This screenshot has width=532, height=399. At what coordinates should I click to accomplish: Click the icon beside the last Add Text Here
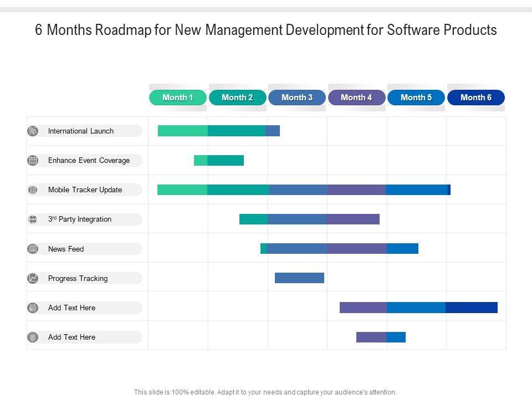coord(33,337)
